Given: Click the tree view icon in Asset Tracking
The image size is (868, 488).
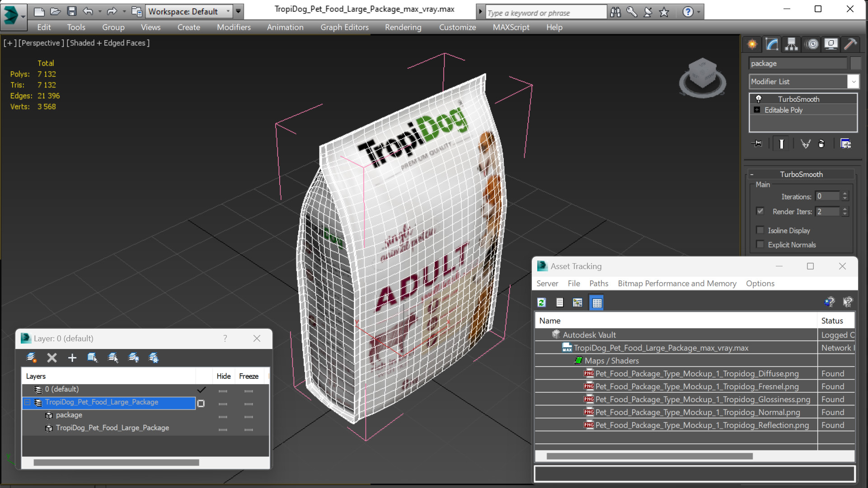Looking at the screenshot, I should (x=577, y=302).
